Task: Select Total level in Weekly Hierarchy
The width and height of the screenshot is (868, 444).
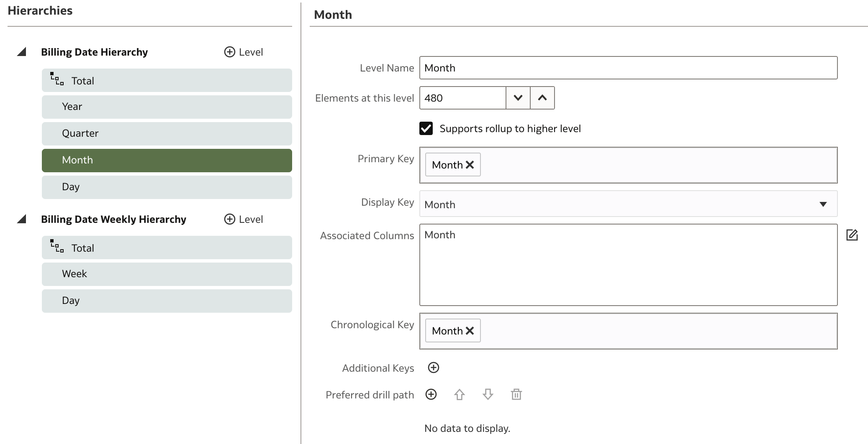Action: (x=167, y=248)
